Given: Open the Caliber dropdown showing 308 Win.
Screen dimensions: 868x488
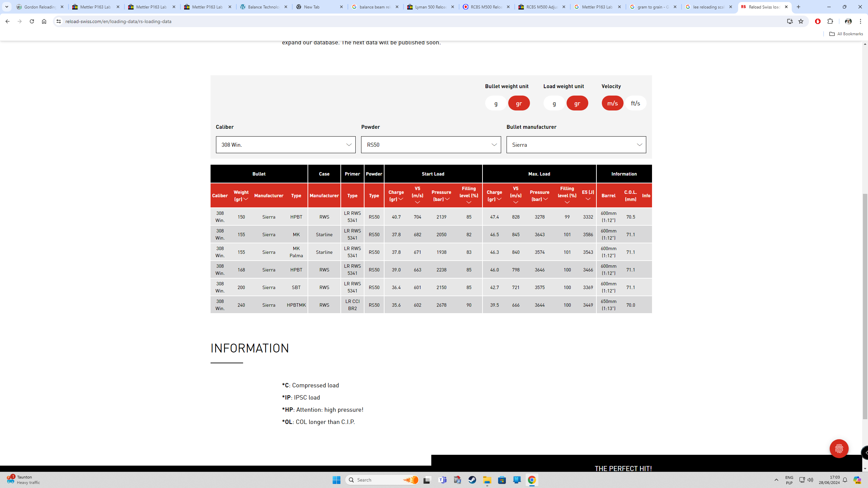Looking at the screenshot, I should click(285, 145).
